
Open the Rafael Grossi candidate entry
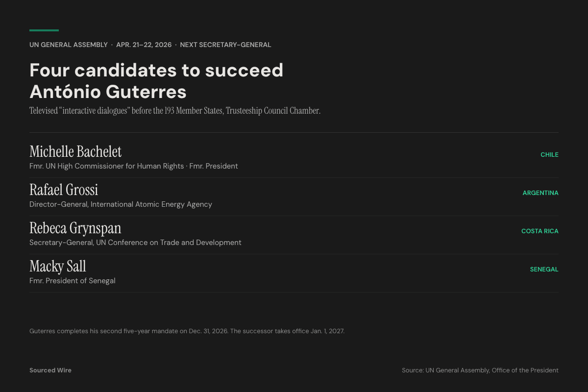(64, 190)
